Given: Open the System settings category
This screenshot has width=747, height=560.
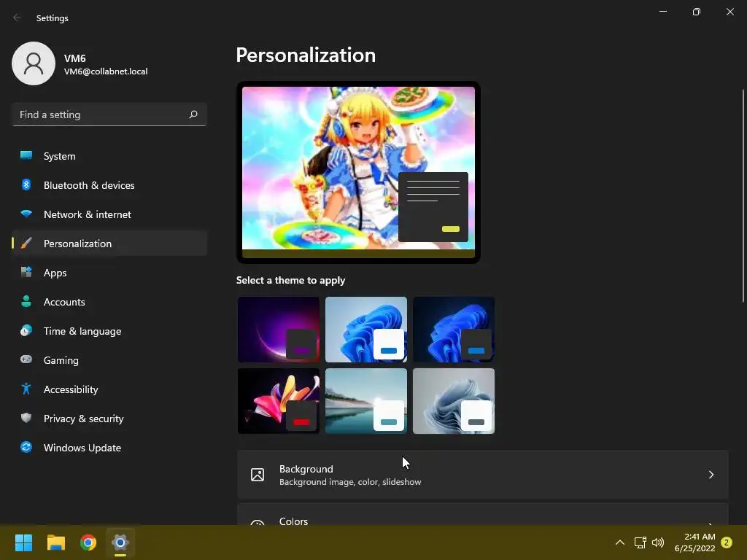Looking at the screenshot, I should pyautogui.click(x=109, y=156).
